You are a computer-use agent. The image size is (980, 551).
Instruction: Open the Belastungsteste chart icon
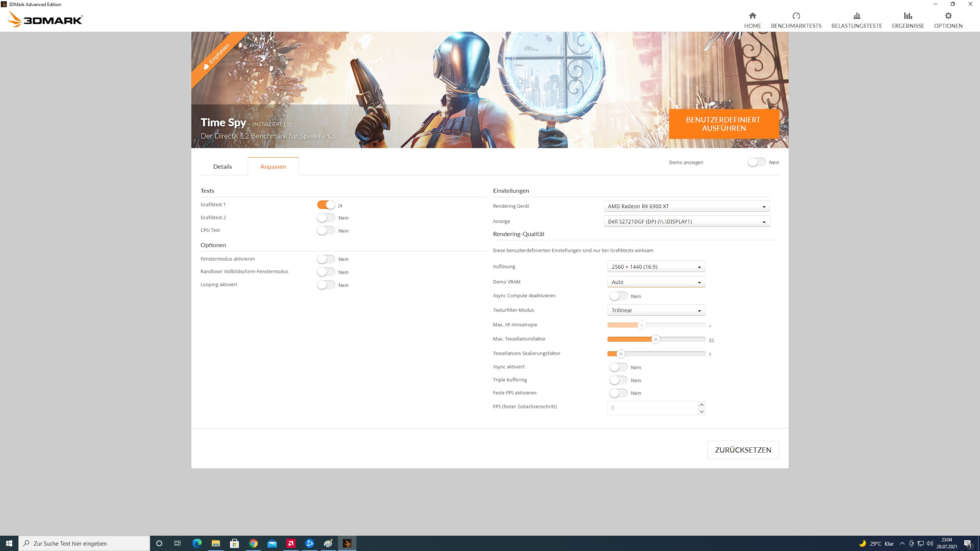[856, 16]
